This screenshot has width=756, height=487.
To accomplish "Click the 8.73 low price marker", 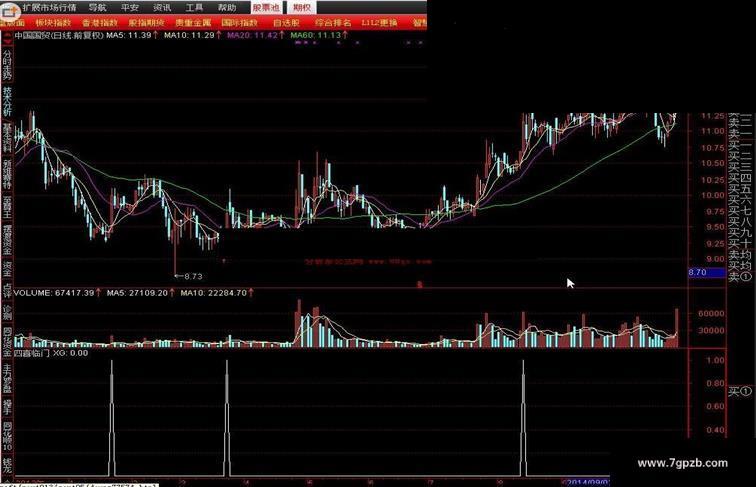I will [189, 276].
